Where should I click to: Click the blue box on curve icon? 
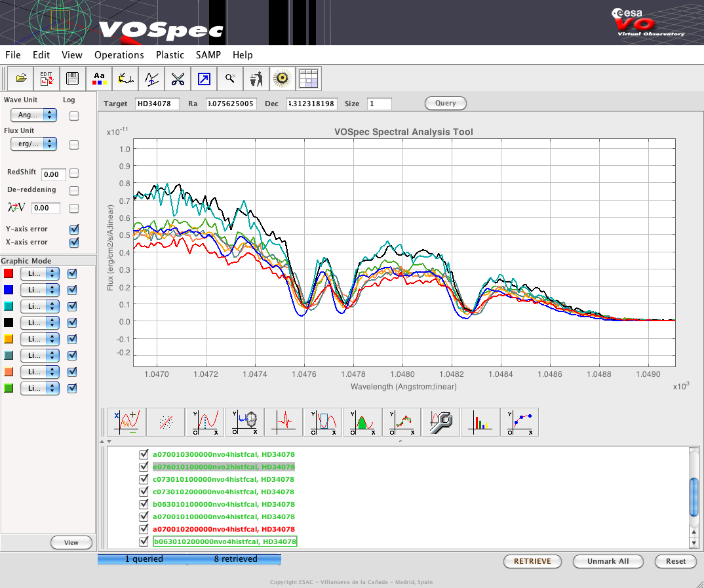coord(323,422)
